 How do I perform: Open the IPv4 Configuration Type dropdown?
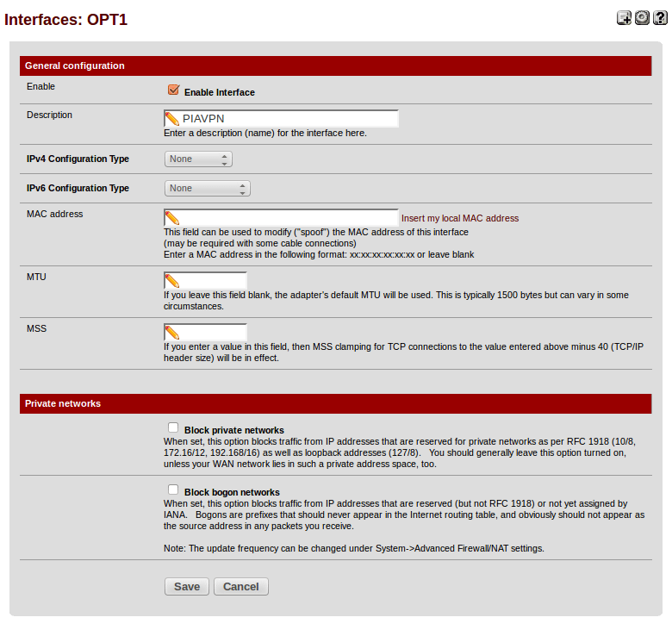[198, 159]
